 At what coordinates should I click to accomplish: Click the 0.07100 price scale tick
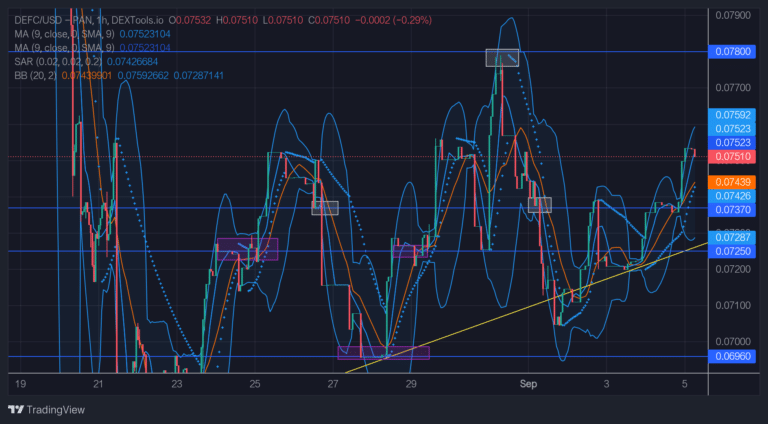733,305
